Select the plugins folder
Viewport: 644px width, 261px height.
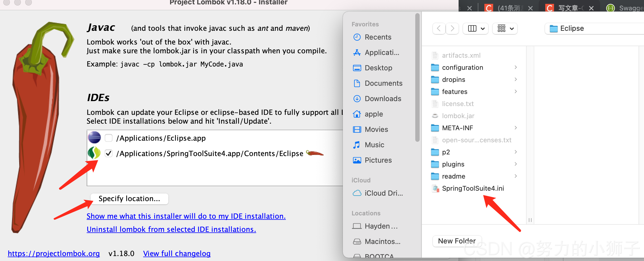(x=453, y=164)
